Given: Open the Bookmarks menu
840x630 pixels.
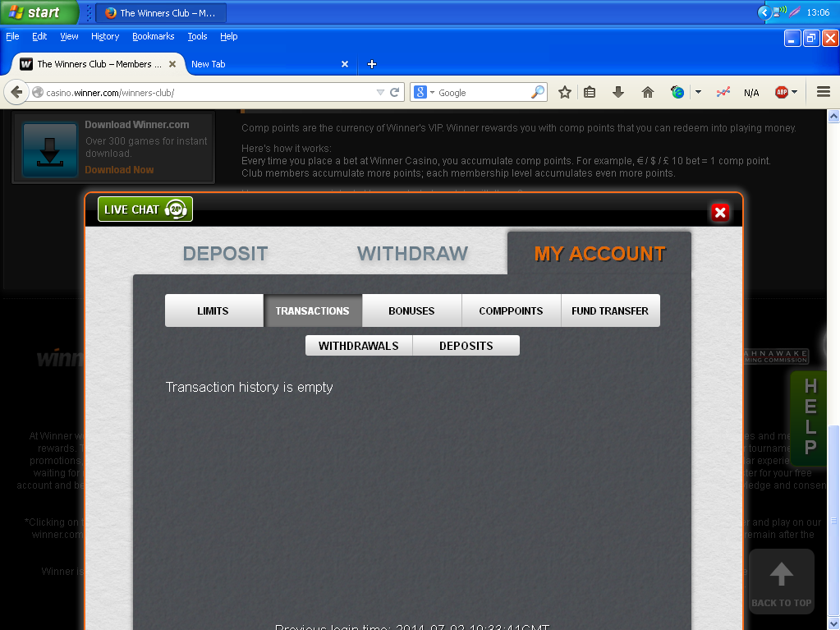Looking at the screenshot, I should [154, 36].
